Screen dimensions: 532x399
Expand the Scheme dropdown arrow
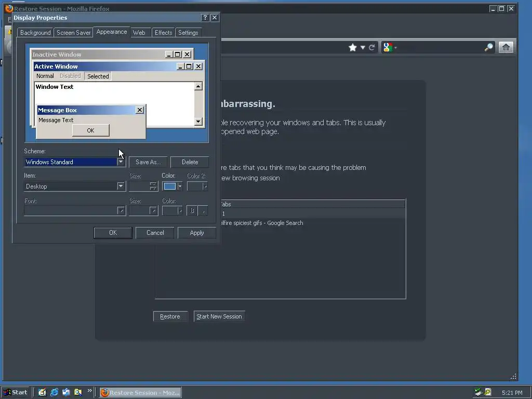(x=121, y=162)
